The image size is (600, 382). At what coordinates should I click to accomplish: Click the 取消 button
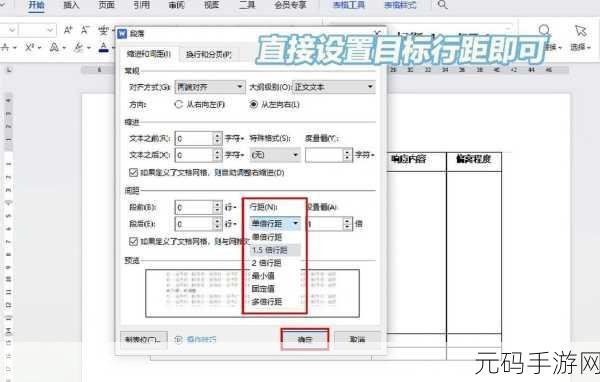tap(357, 339)
